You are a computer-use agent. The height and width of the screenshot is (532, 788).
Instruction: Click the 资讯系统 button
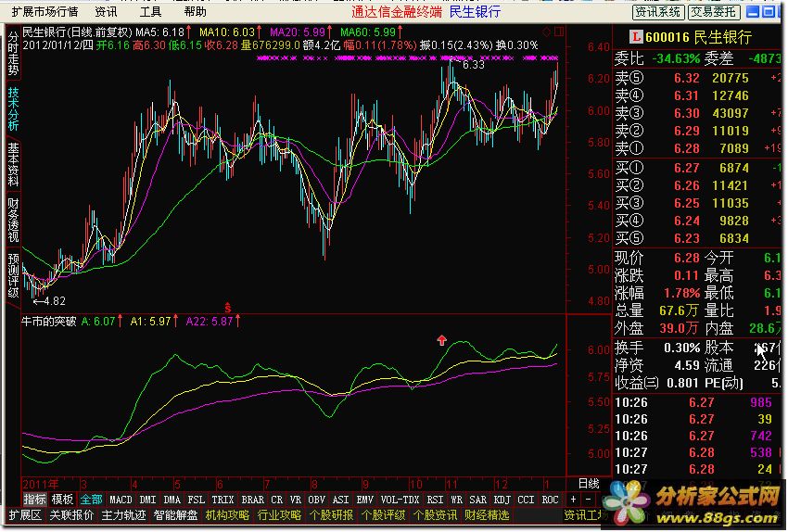657,12
